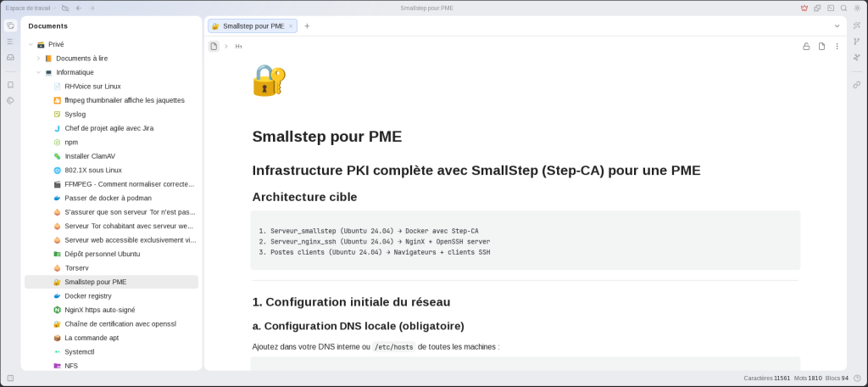Expand the Documents à lire folder
The height and width of the screenshot is (387, 868).
(x=38, y=59)
